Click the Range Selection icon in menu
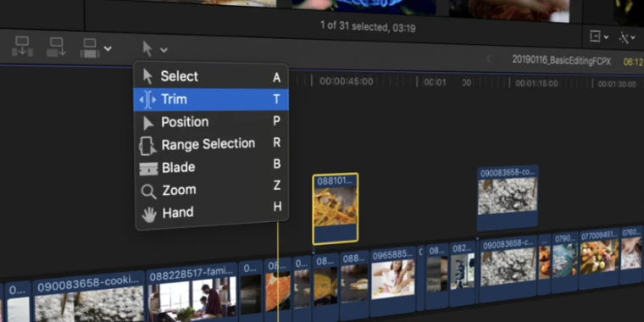This screenshot has width=644, height=322. 147,146
